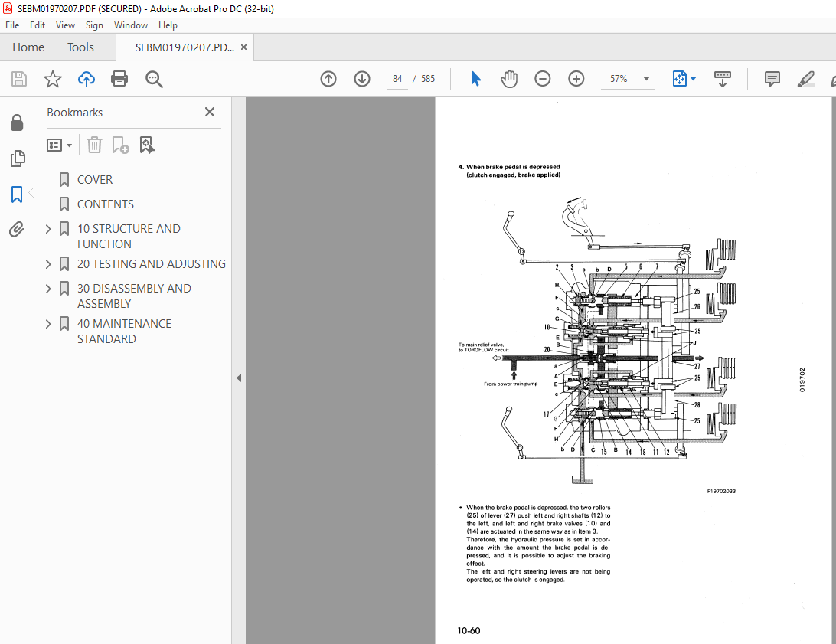
Task: Open the Sign menu
Action: click(94, 25)
